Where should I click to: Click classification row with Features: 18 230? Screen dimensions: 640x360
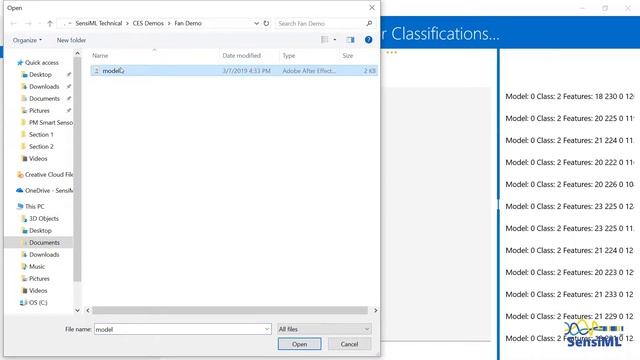(x=570, y=96)
